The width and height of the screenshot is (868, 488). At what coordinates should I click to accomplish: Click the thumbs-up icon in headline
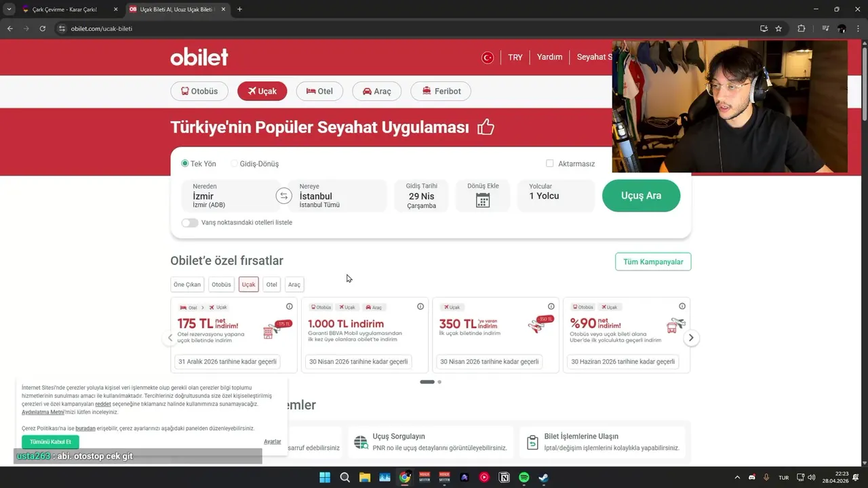coord(486,127)
